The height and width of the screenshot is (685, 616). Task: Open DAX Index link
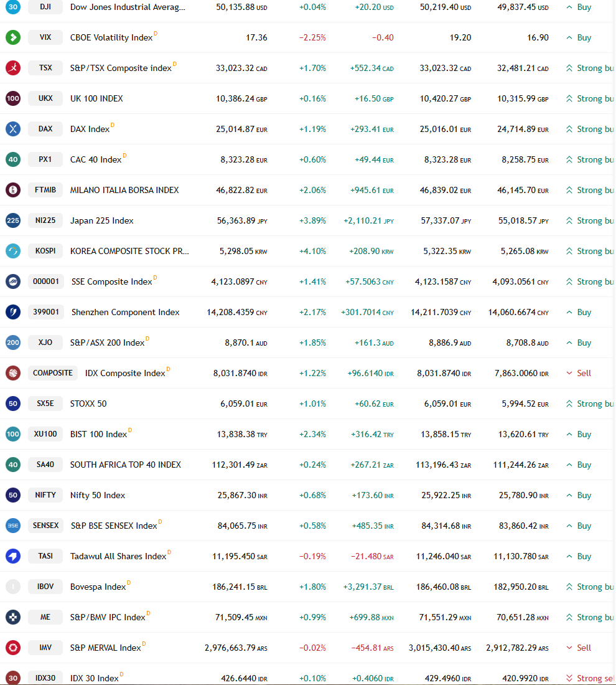tap(90, 130)
